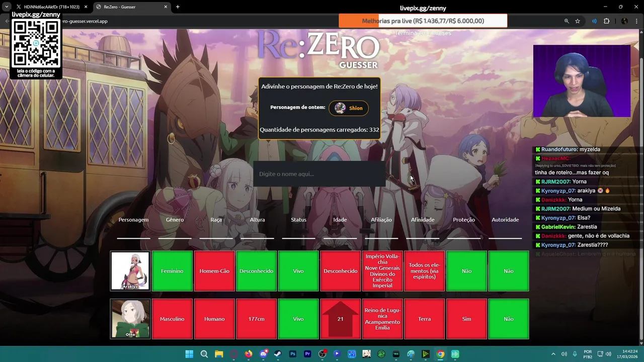
Task: Switch the POR PTB2 keyboard language
Action: (588, 354)
